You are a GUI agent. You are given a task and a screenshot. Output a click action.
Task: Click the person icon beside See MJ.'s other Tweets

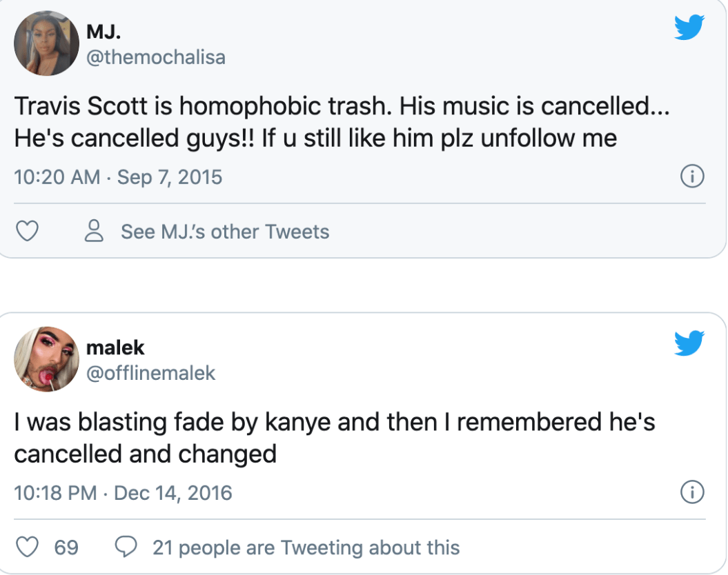[x=94, y=231]
